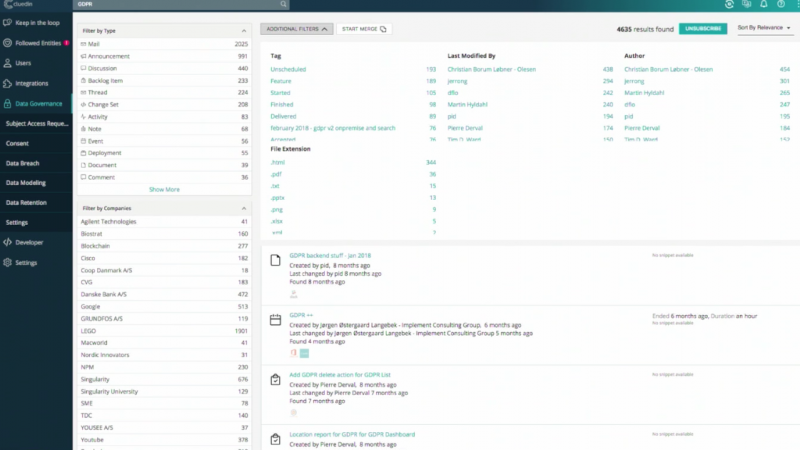Open the notifications bell icon

click(x=764, y=4)
